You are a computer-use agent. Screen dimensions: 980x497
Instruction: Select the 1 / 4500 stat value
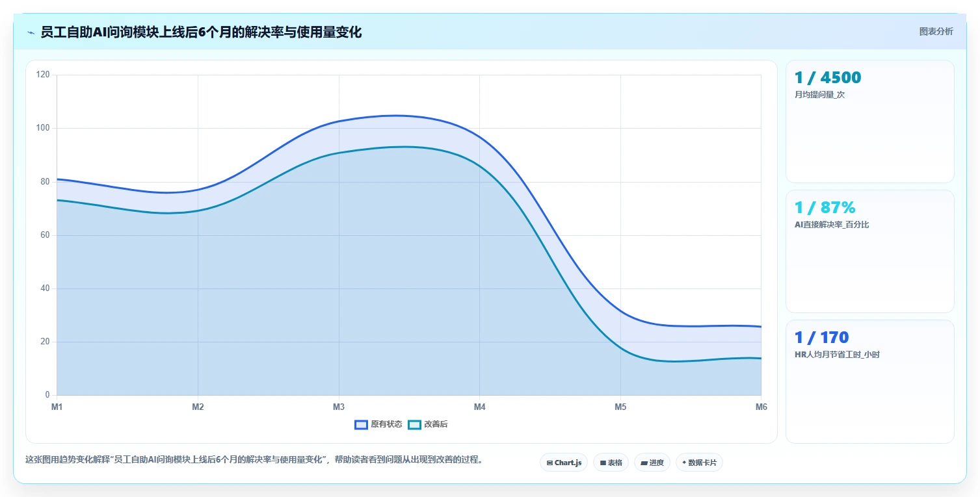(827, 77)
